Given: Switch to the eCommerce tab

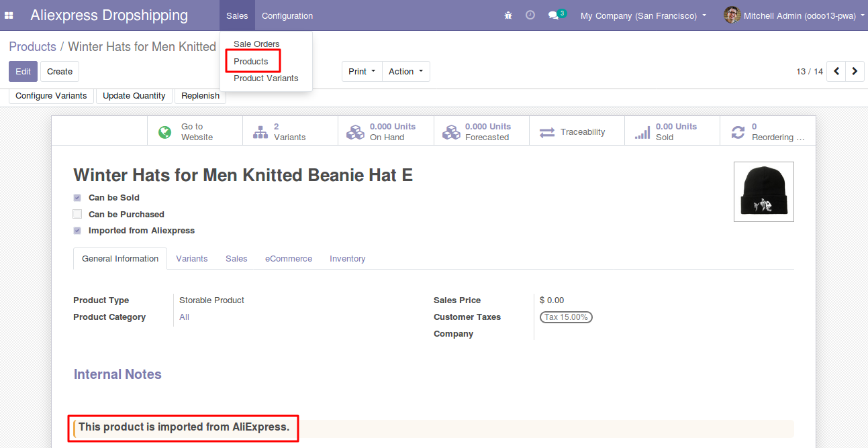Looking at the screenshot, I should pyautogui.click(x=289, y=259).
